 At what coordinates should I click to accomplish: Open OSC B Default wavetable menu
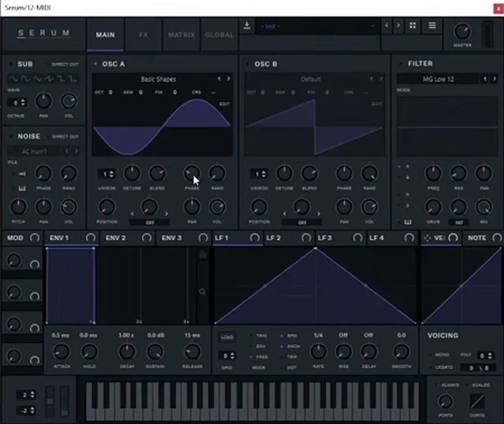[x=311, y=79]
